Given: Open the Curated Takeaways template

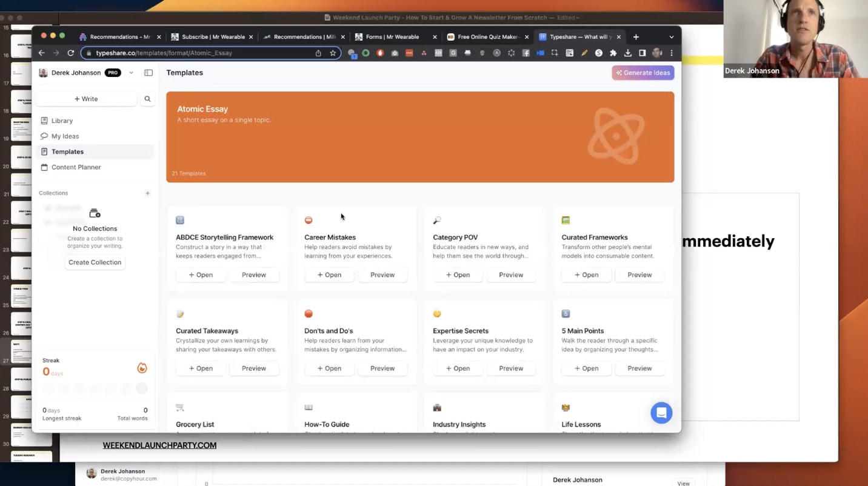Looking at the screenshot, I should tap(201, 368).
